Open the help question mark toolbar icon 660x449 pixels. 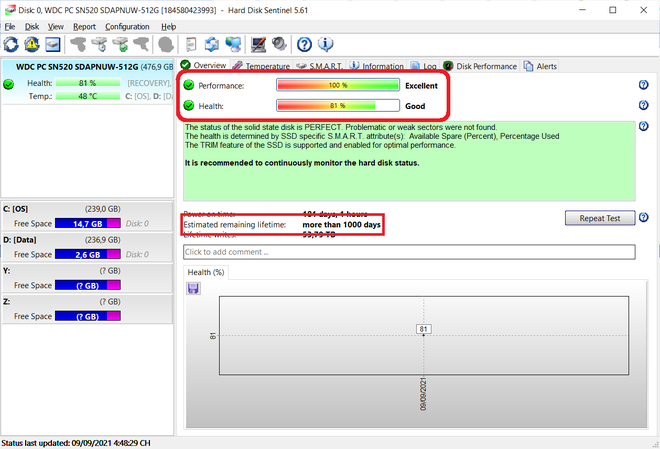pyautogui.click(x=305, y=44)
